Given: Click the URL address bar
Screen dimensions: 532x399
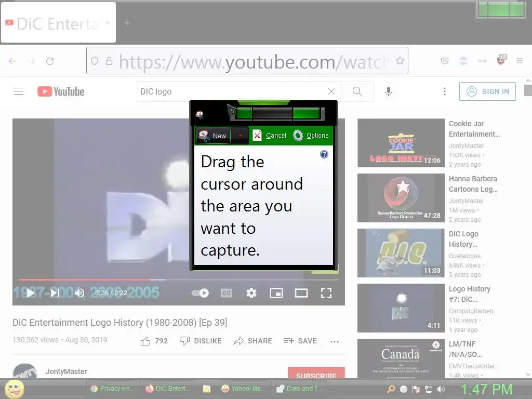Looking at the screenshot, I should [247, 61].
